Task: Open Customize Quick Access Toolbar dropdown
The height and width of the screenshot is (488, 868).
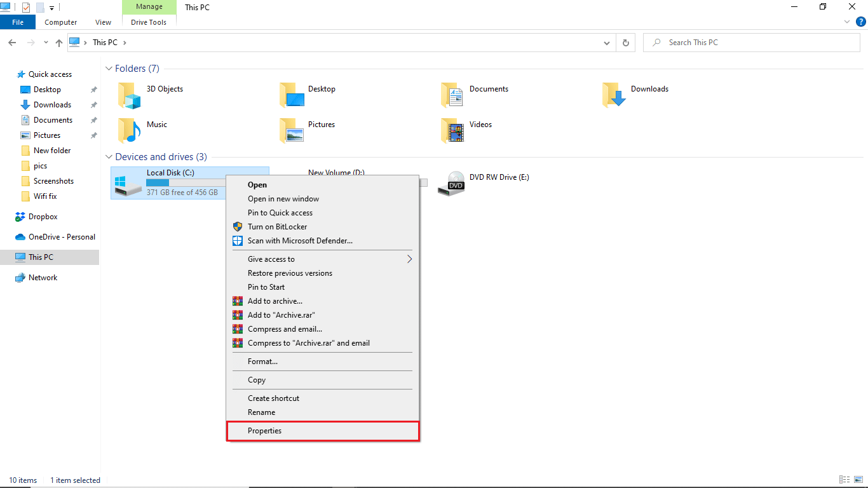Action: click(52, 8)
